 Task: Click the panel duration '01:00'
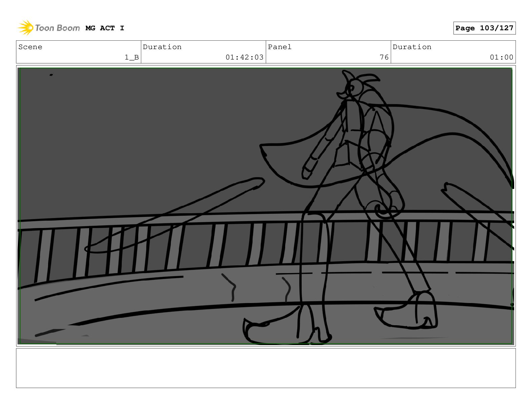501,57
